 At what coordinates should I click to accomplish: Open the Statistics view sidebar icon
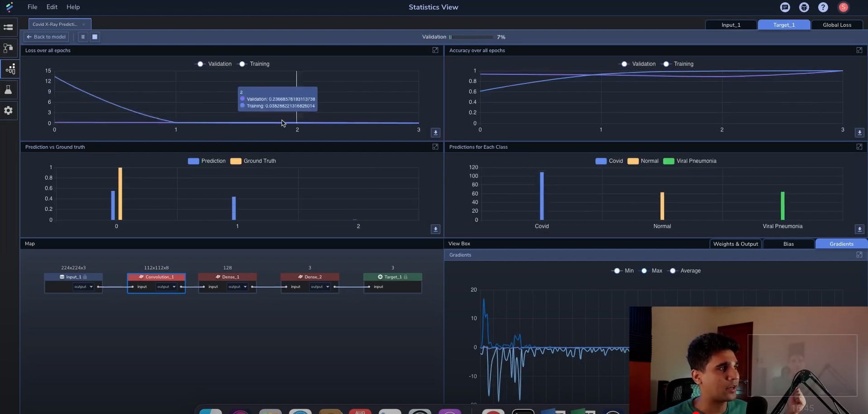(10, 69)
